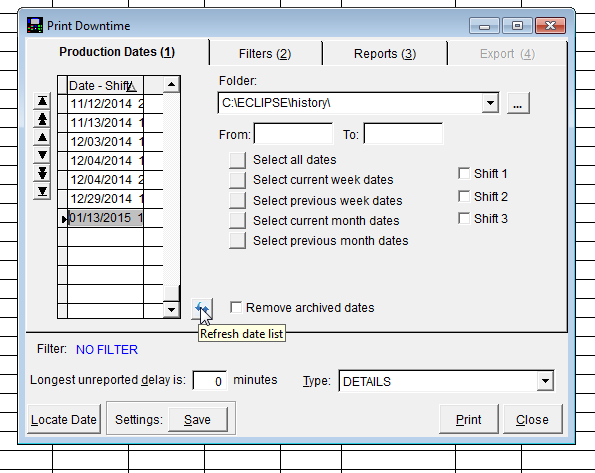Screen dimensions: 595x473
Task: Enable the Shift 3 checkbox
Action: coord(464,218)
